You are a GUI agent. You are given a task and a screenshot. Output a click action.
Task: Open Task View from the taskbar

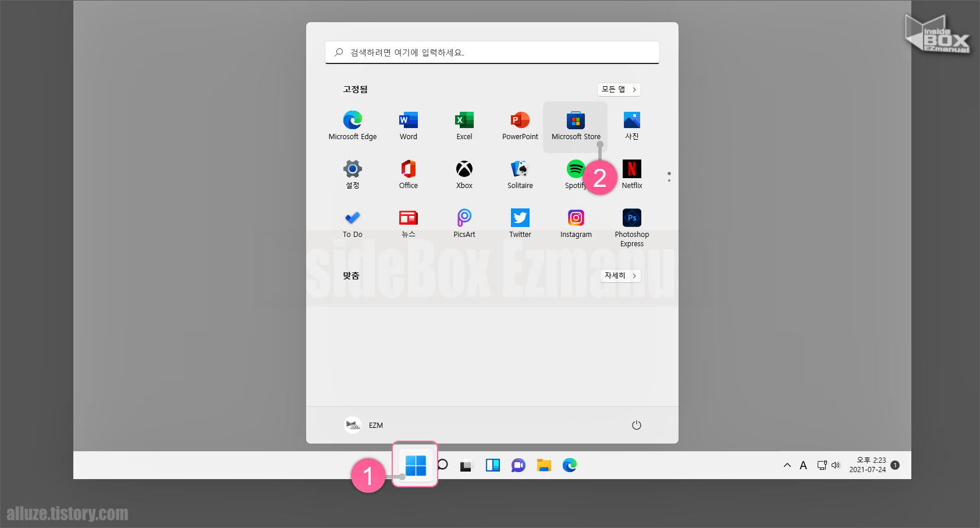466,466
